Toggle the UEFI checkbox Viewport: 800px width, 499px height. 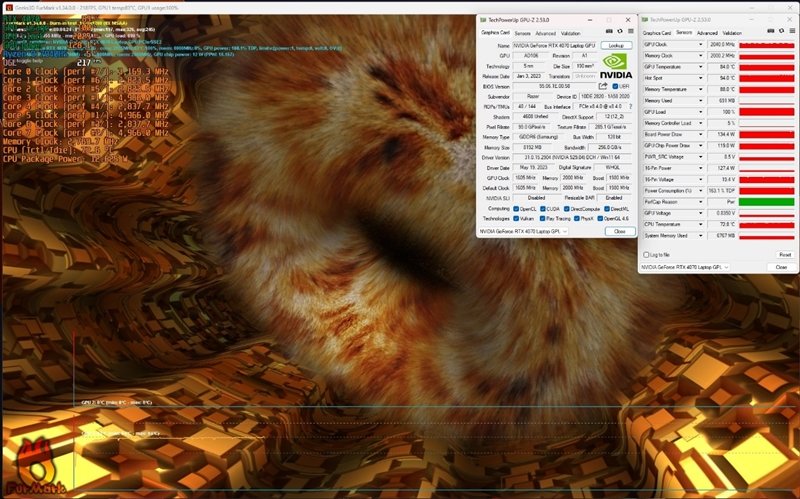[615, 86]
